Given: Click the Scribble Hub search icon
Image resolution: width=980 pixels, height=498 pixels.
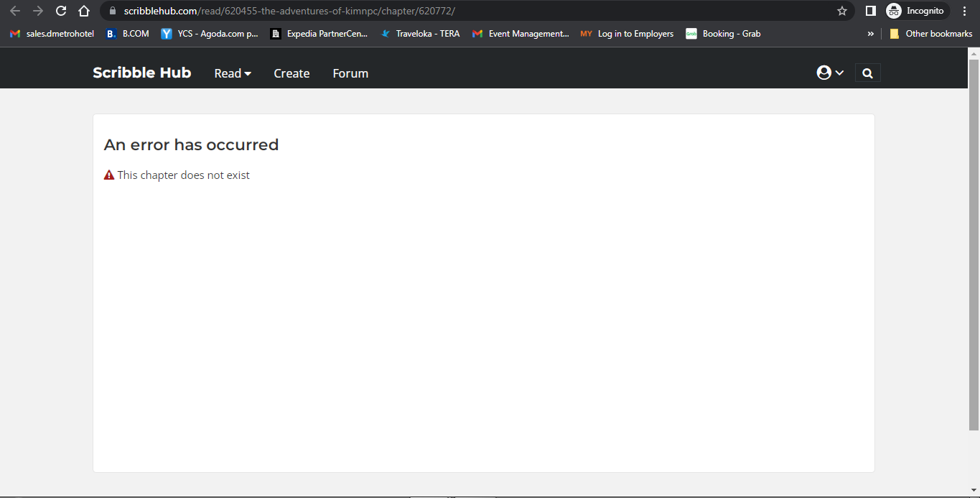Looking at the screenshot, I should (867, 73).
